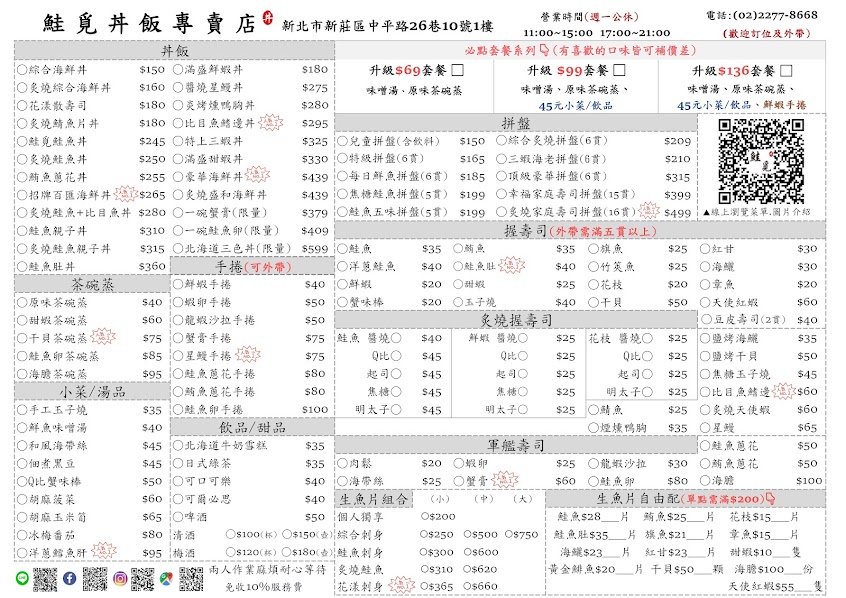
Task: Click the popular badge beside 星鰻手捲
Action: 248,355
